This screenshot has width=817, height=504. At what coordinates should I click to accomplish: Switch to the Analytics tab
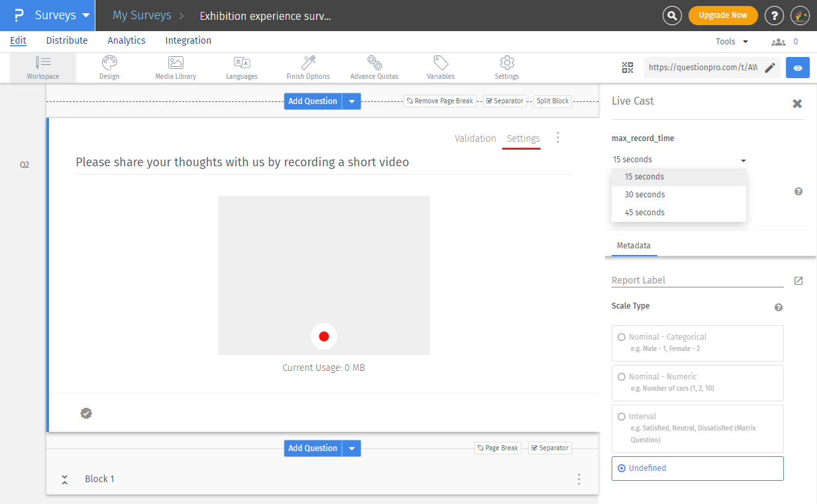point(126,40)
